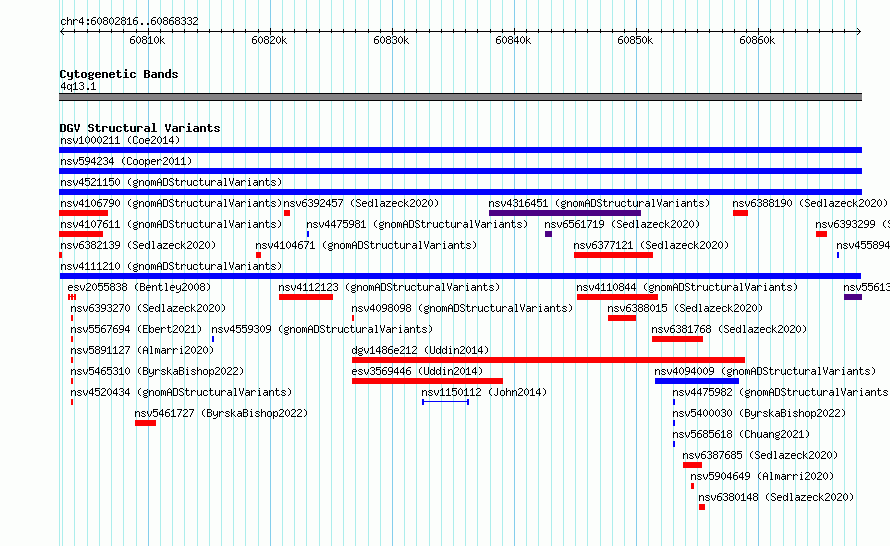Image resolution: width=890 pixels, height=546 pixels.
Task: Click the 60850k ruler mark
Action: tap(635, 40)
